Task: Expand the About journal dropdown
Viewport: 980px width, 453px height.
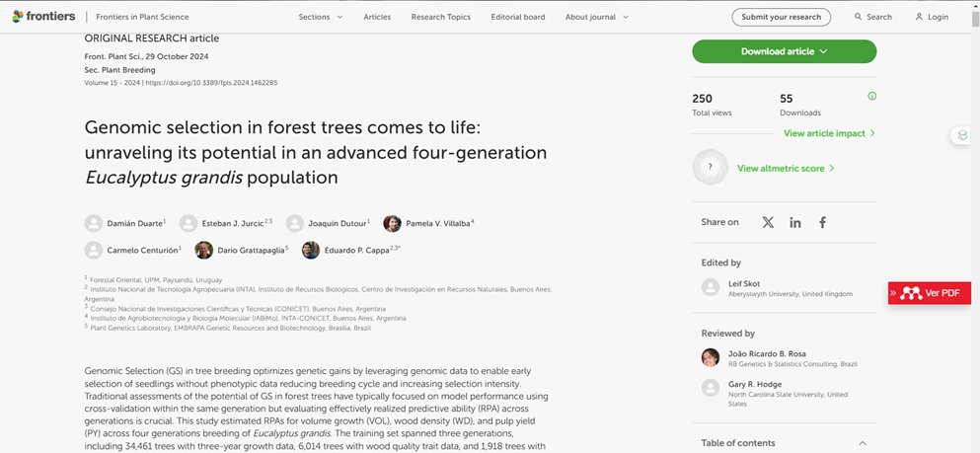Action: point(597,17)
